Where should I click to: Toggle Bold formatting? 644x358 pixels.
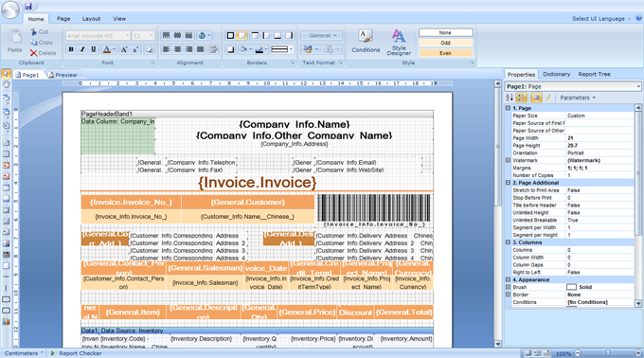click(71, 49)
